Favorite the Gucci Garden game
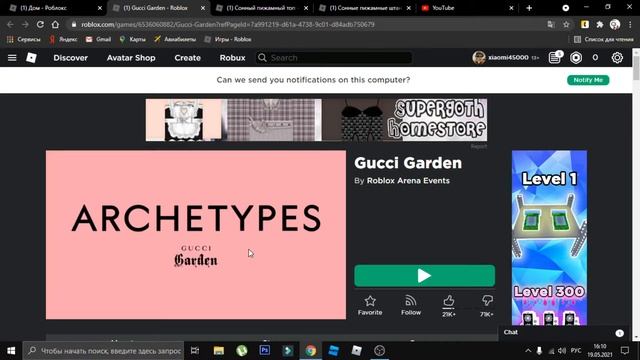The height and width of the screenshot is (360, 640). coord(370,305)
